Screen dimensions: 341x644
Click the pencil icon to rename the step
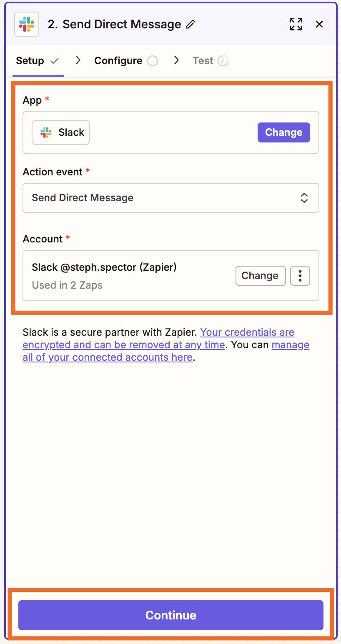pyautogui.click(x=190, y=24)
